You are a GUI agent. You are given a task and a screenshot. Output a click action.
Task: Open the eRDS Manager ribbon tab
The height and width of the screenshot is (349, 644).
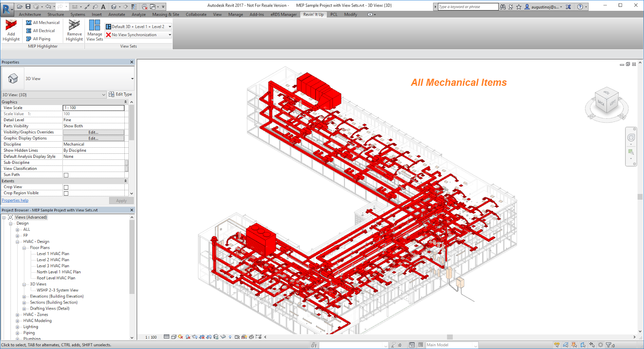[x=283, y=14]
